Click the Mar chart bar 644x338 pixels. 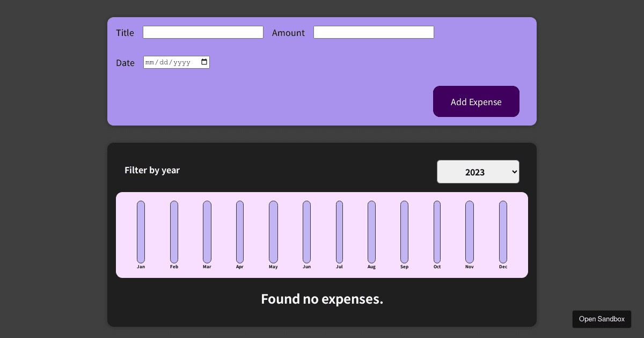[207, 232]
